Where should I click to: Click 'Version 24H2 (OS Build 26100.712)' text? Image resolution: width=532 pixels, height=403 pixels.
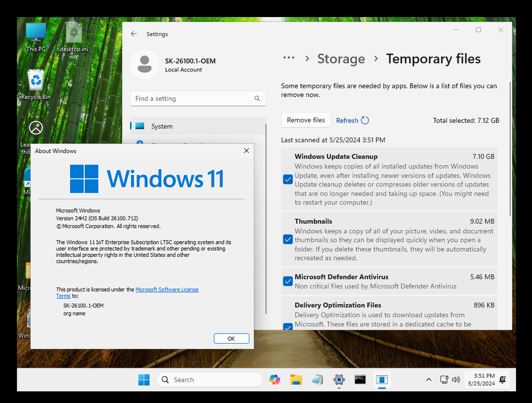point(97,218)
